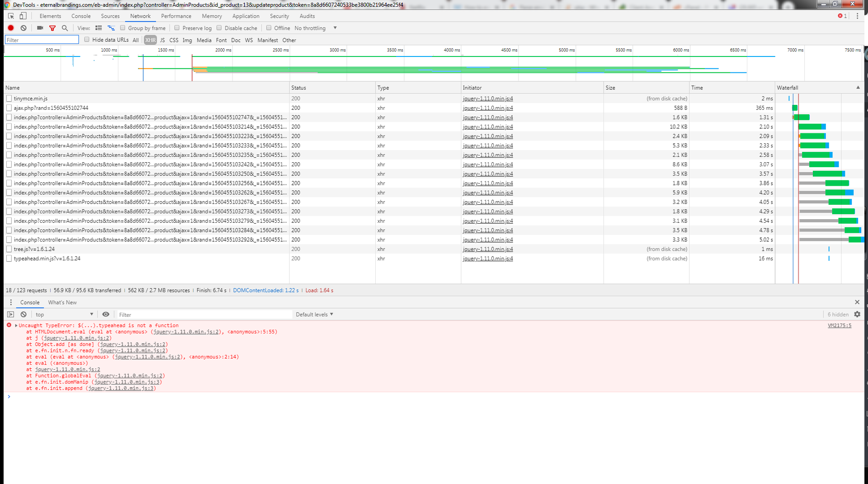The width and height of the screenshot is (868, 484).
Task: Toggle the device toolbar icon
Action: pos(23,16)
